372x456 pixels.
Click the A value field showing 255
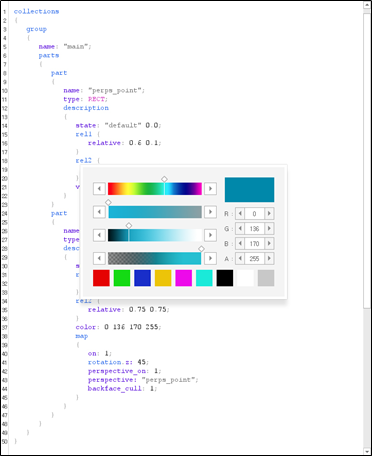255,258
